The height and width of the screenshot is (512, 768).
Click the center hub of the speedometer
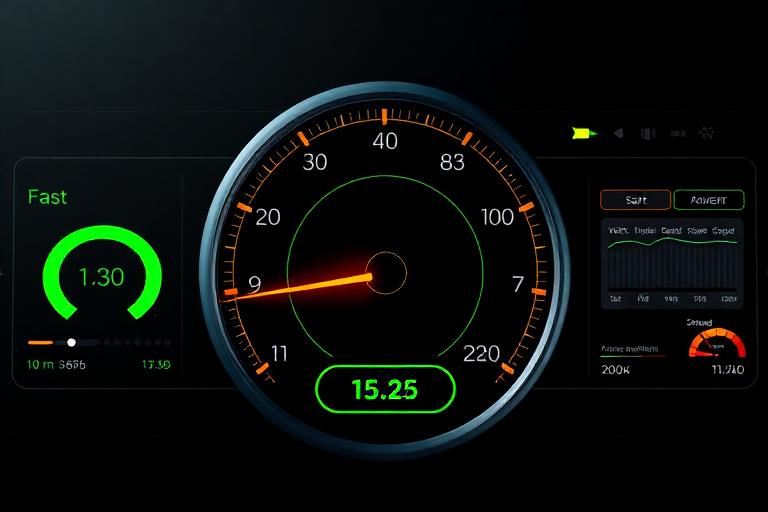(x=386, y=273)
